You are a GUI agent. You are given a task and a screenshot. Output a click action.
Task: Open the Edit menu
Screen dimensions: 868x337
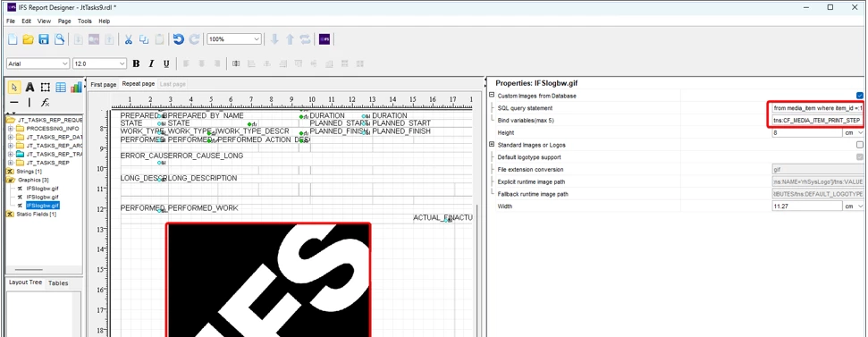(x=26, y=21)
